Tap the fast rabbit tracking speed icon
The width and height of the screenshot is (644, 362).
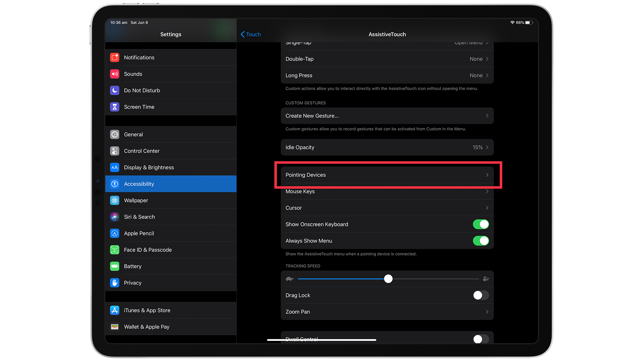pyautogui.click(x=486, y=279)
